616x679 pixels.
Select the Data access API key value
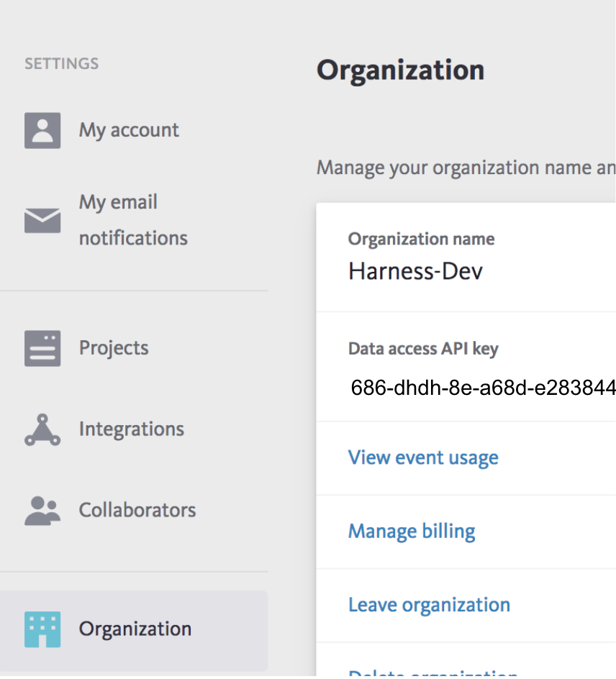click(x=483, y=388)
